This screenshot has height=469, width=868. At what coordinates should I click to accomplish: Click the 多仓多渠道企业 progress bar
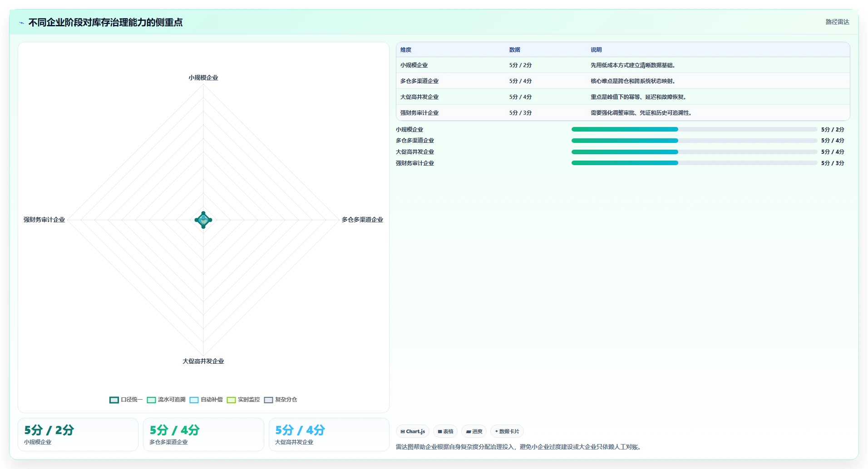click(694, 141)
